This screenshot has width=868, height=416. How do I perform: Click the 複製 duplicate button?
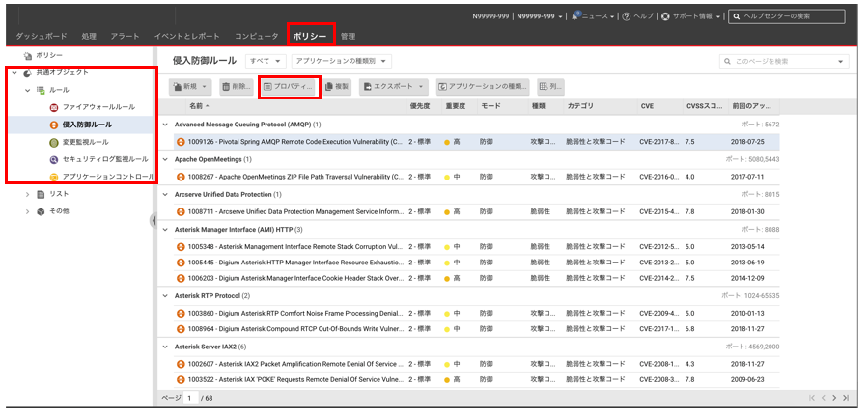tap(337, 87)
